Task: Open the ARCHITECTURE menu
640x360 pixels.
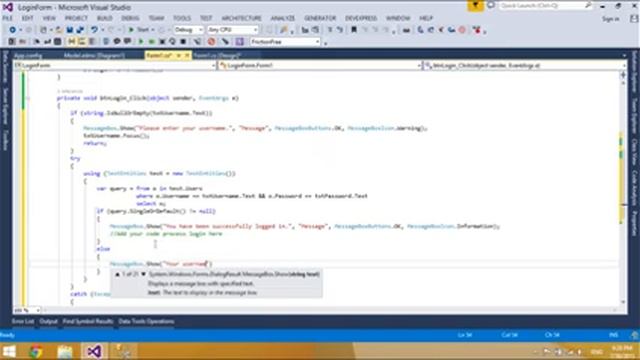Action: (242, 18)
